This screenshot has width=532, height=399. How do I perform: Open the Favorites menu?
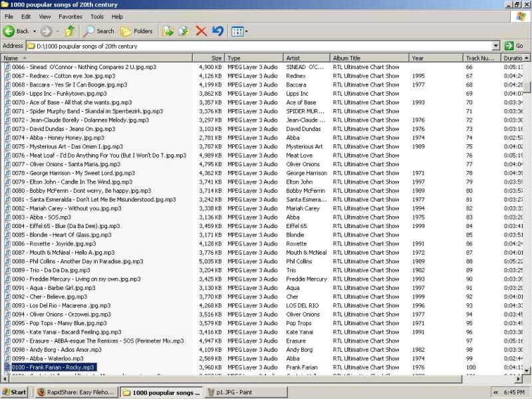coord(70,16)
